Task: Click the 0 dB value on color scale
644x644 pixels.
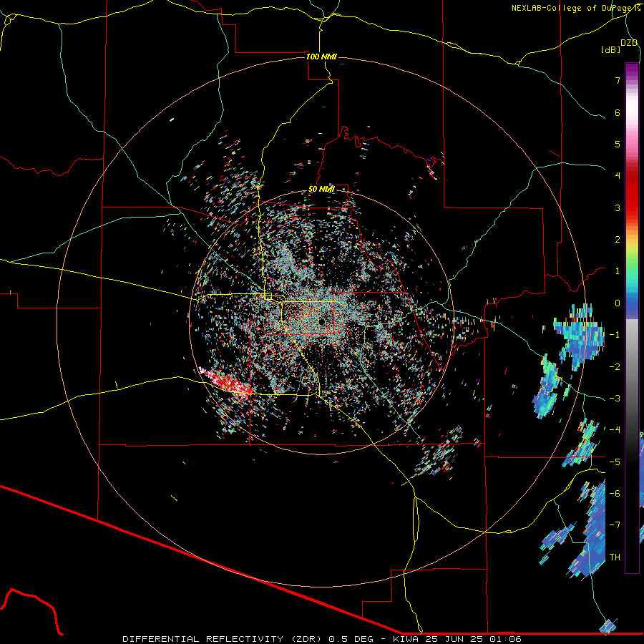Action: 618,303
